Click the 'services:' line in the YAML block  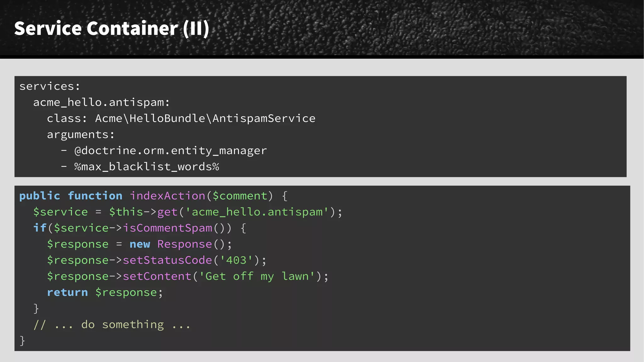point(50,86)
